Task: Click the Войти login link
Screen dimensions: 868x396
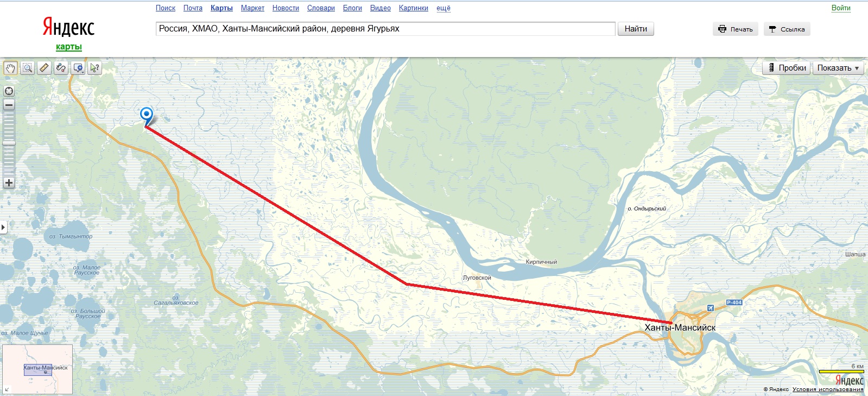Action: (841, 8)
